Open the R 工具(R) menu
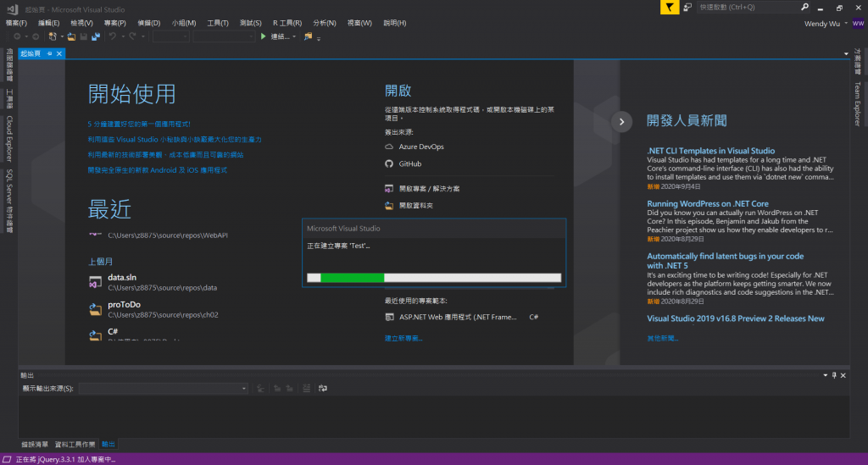The width and height of the screenshot is (868, 465). [x=287, y=23]
